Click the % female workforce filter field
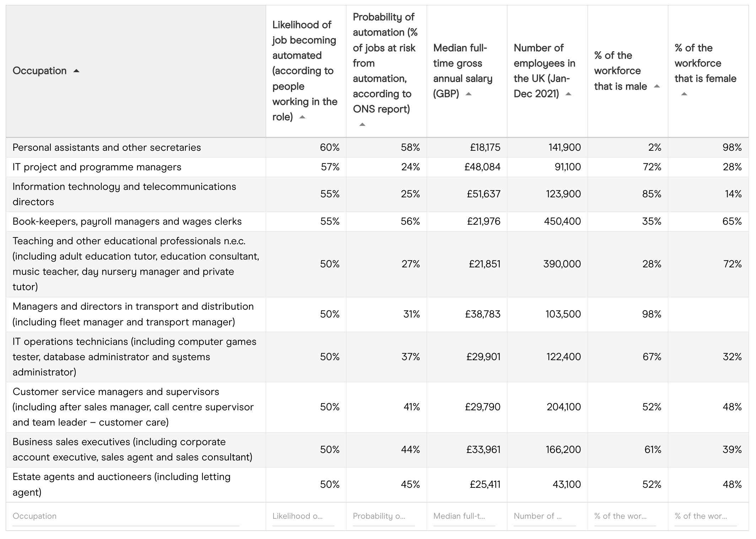Viewport: 756px width, 539px height. tap(706, 516)
